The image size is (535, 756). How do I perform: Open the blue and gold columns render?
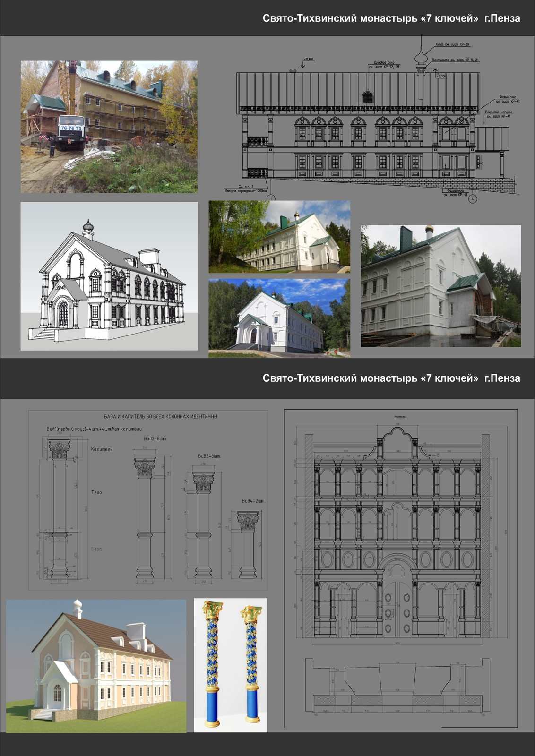[x=230, y=665]
